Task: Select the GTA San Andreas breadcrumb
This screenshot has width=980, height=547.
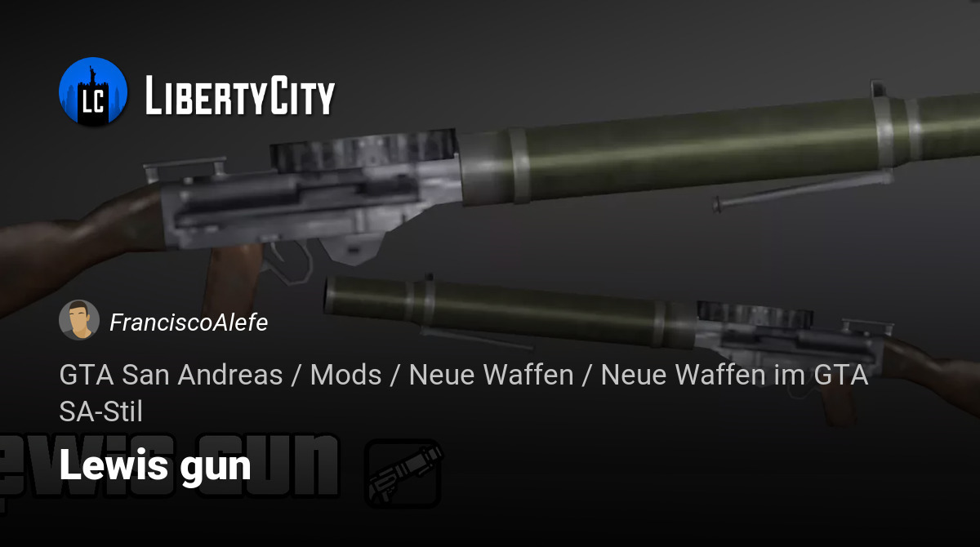Action: point(171,375)
